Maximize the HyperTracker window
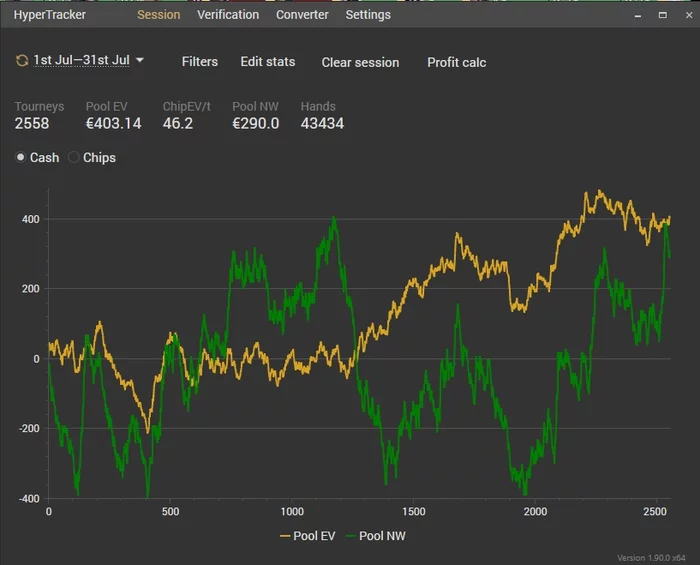 tap(663, 15)
